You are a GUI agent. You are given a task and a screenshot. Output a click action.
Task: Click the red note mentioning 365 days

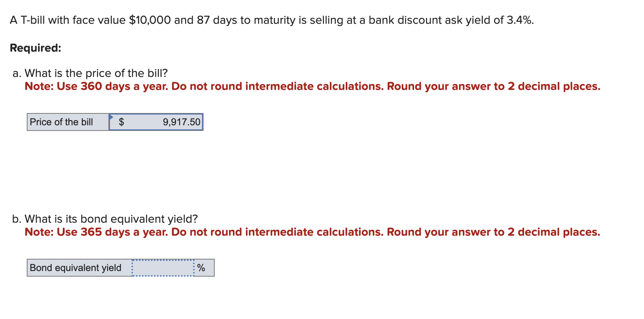pos(312,232)
